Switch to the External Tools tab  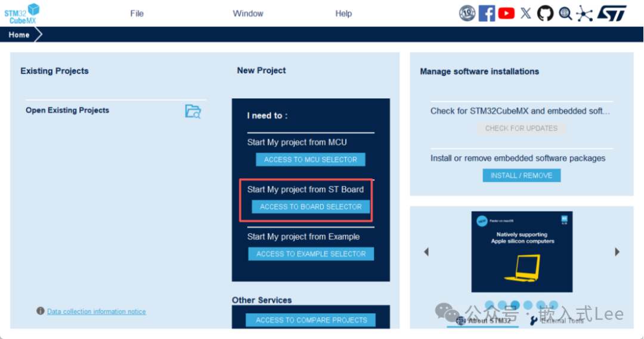point(558,321)
